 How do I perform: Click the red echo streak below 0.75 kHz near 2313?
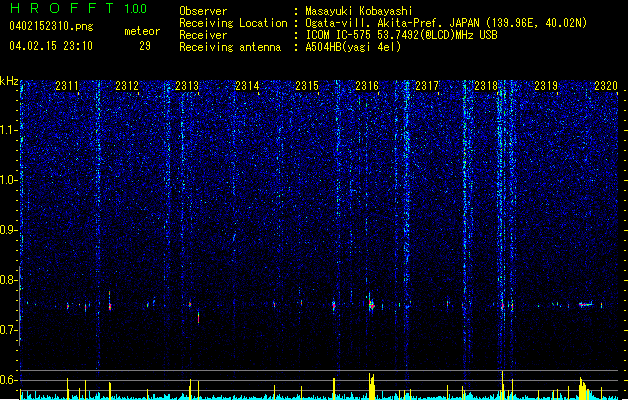click(198, 317)
